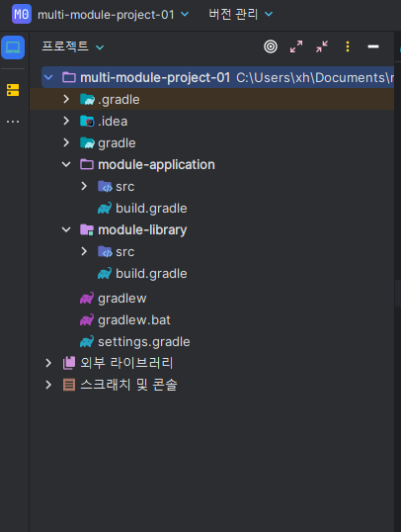Select the gradlew.bat file
This screenshot has width=401, height=532.
[x=134, y=320]
